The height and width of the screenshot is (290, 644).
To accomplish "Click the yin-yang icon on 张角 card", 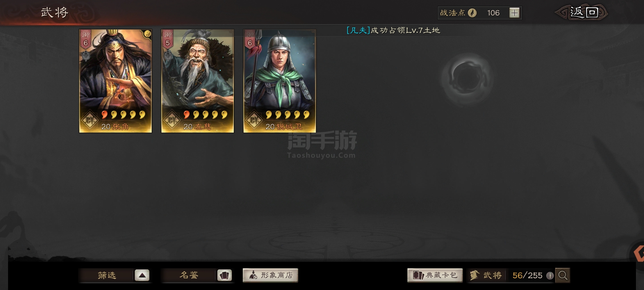I will pos(147,34).
